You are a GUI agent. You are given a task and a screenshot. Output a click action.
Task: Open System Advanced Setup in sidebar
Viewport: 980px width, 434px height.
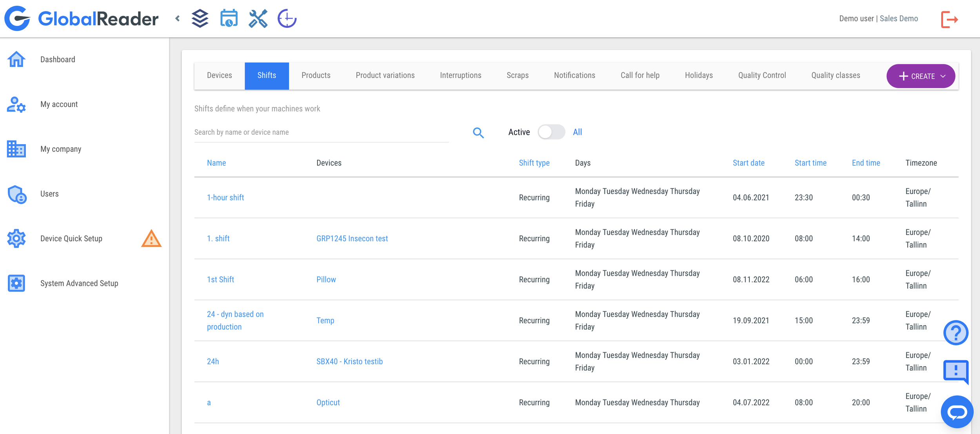pos(79,283)
